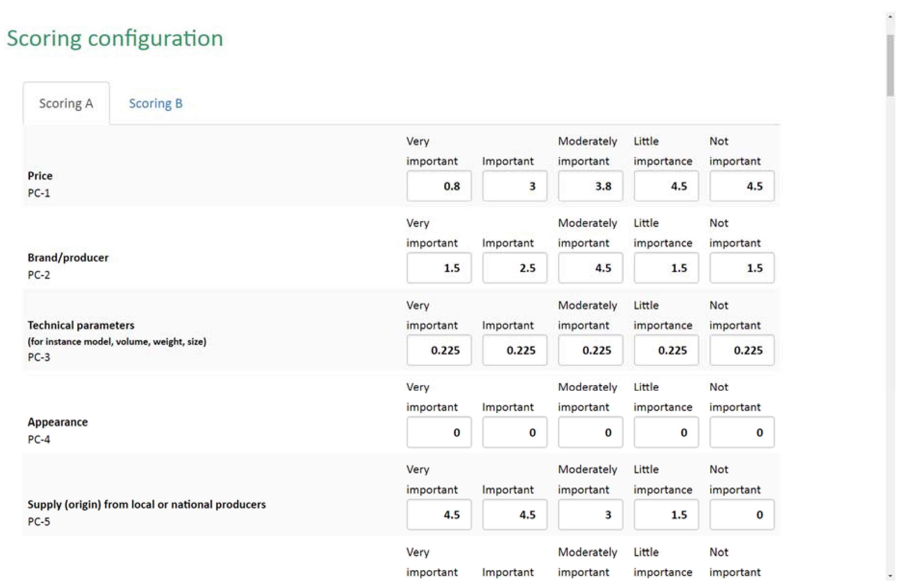Screen dimensions: 902x588
Task: Click the Price criterion label
Action: (x=40, y=176)
